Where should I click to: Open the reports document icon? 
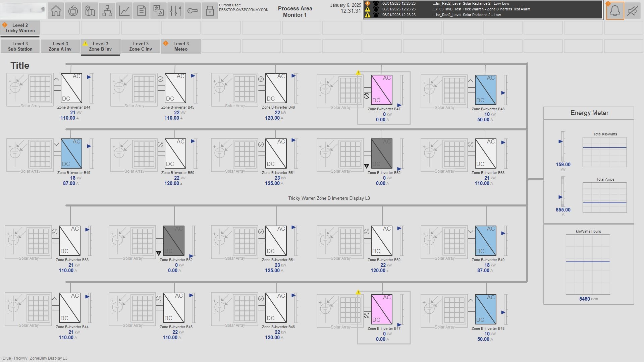142,11
